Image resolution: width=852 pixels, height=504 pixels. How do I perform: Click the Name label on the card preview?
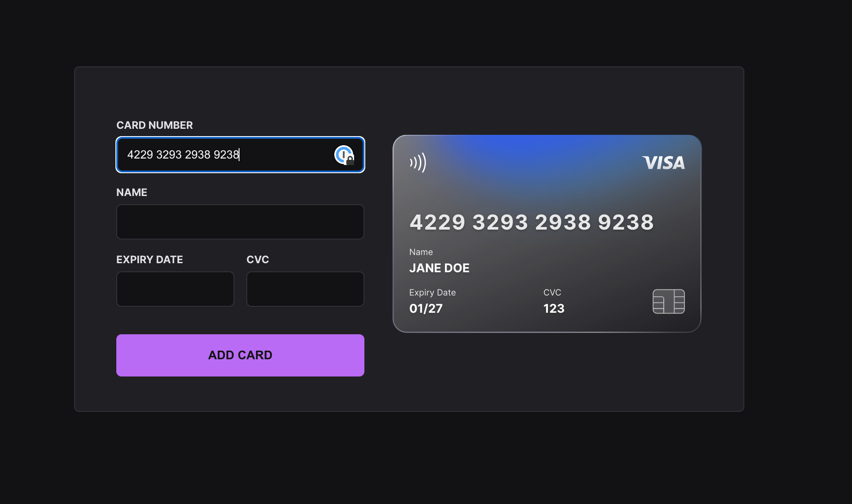(x=421, y=252)
